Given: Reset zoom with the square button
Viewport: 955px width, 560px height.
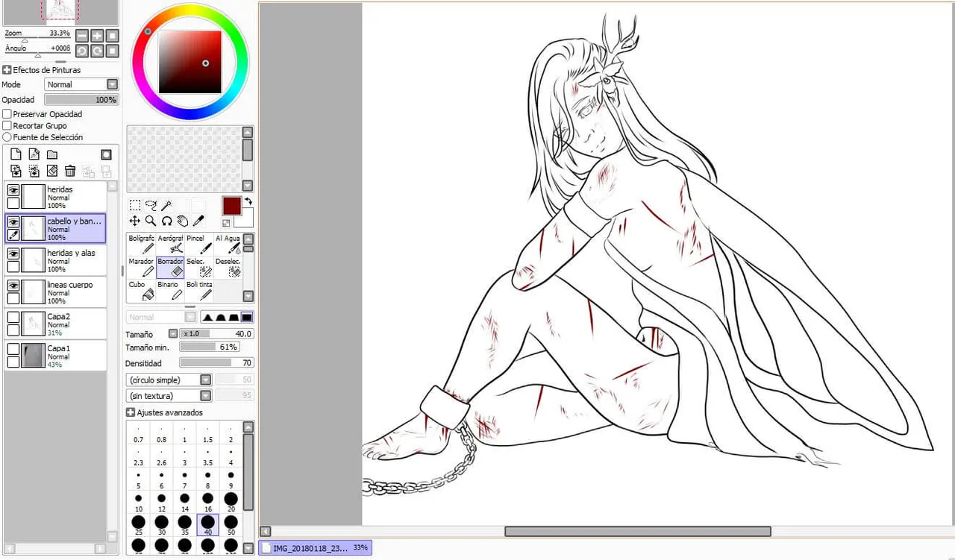Looking at the screenshot, I should click(112, 36).
